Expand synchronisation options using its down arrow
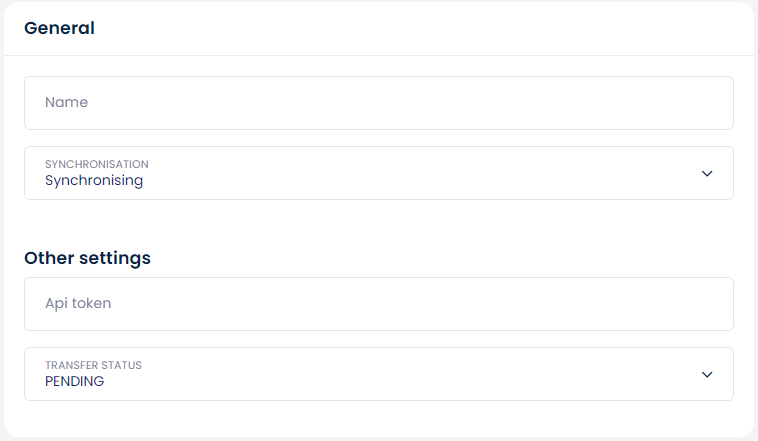 [x=707, y=173]
